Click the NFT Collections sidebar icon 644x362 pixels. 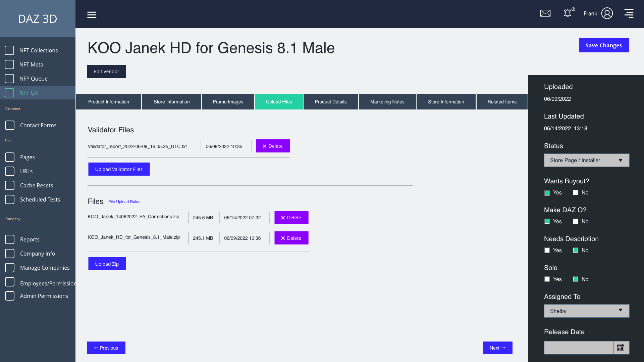click(x=9, y=50)
